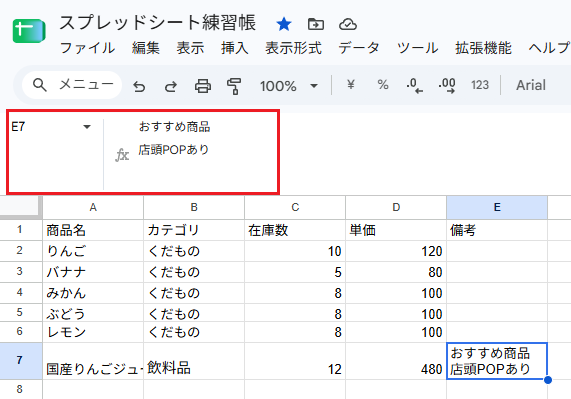The image size is (571, 399).
Task: Select stock cell with value 5
Action: [295, 272]
